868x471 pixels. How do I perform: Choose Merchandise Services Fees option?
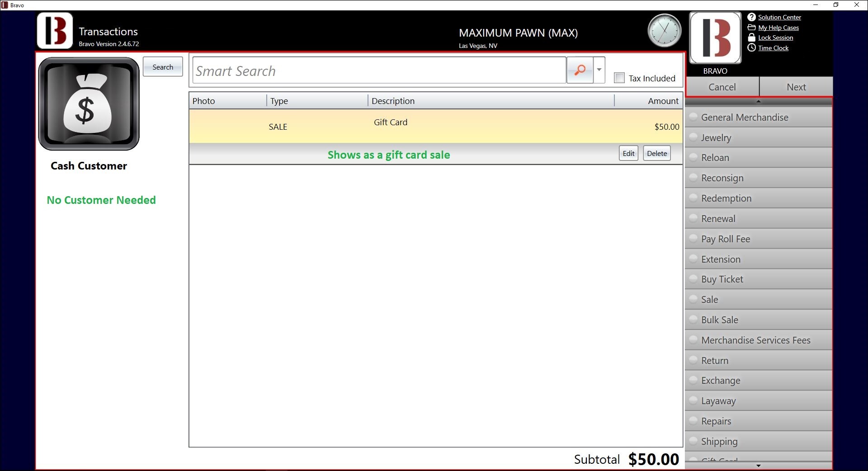[x=759, y=340]
